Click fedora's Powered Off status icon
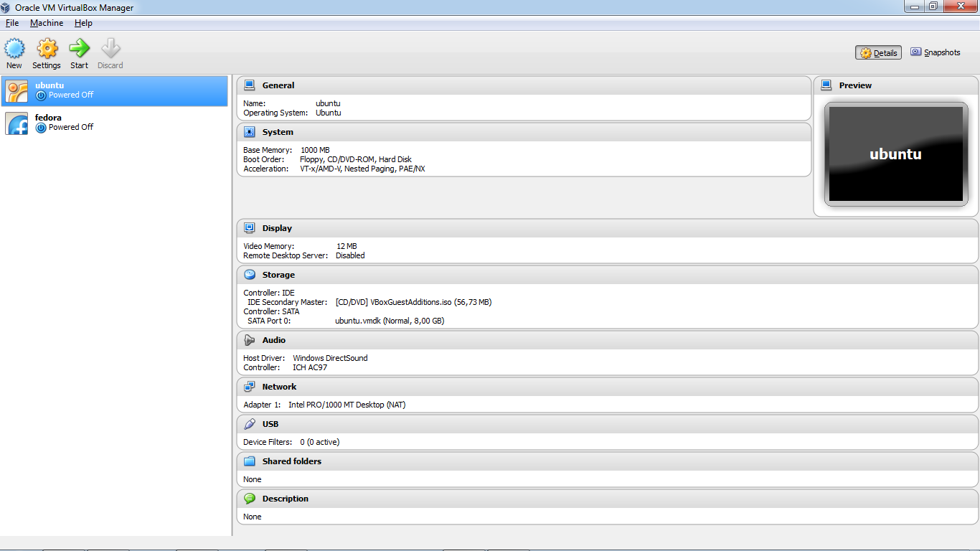 click(x=41, y=127)
